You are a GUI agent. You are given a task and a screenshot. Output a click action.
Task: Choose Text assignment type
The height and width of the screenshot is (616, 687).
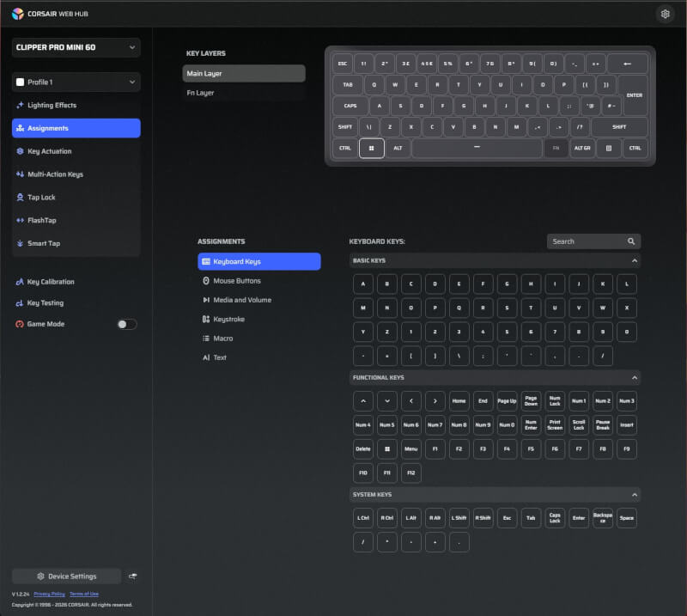pyautogui.click(x=259, y=357)
